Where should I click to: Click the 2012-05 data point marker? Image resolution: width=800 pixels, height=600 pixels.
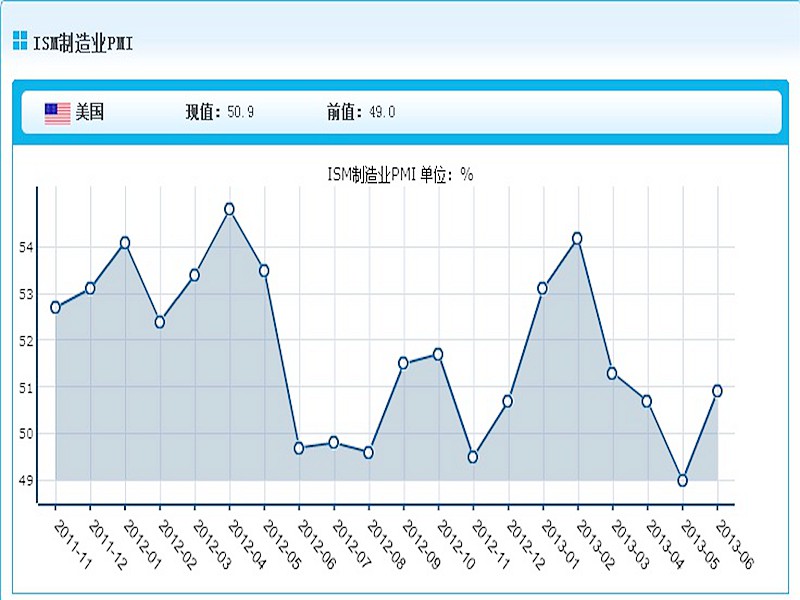pos(264,270)
